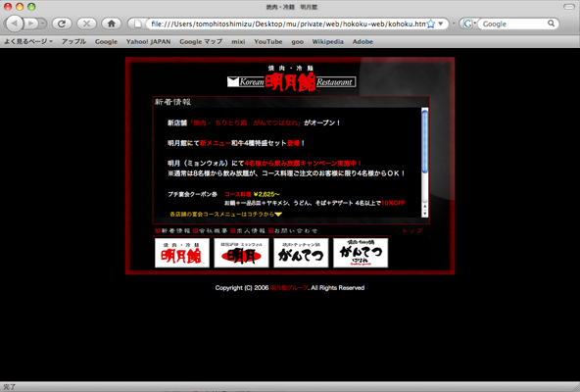
Task: Open the よく見るページ bookmarks menu
Action: pos(28,41)
